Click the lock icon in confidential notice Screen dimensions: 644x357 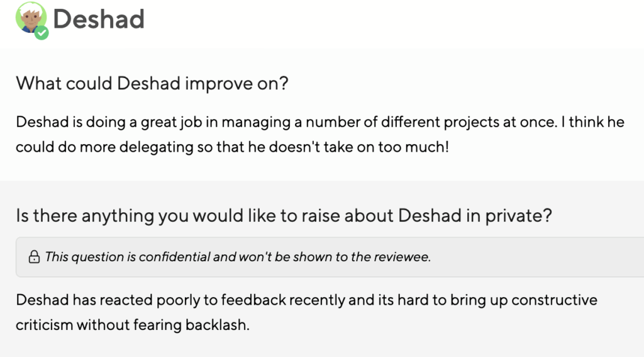pos(34,257)
